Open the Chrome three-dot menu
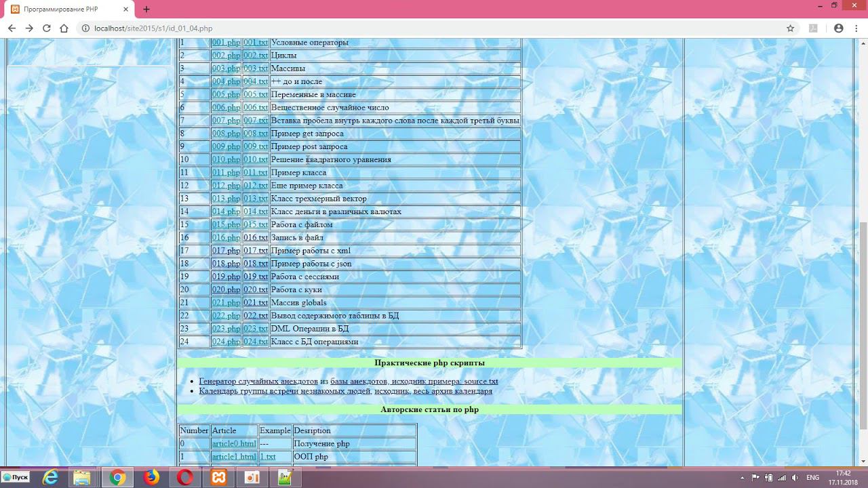 tap(856, 28)
